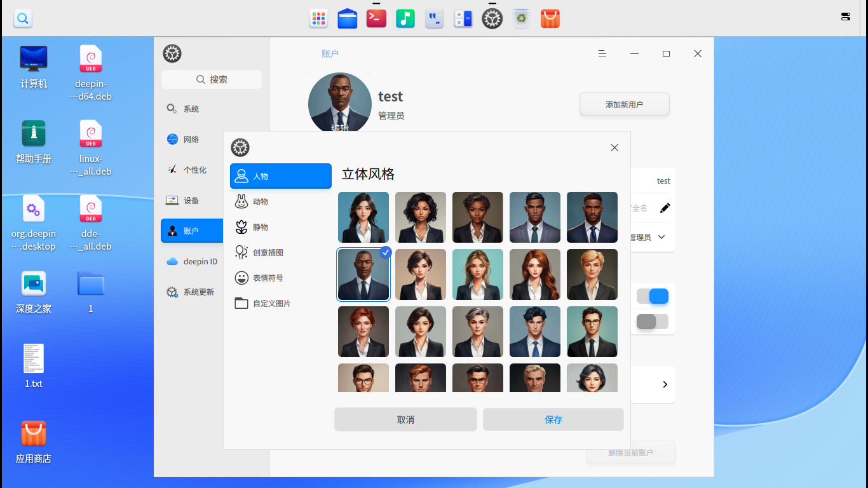The height and width of the screenshot is (488, 868).
Task: Open the 计算机 desktop icon
Action: click(34, 67)
